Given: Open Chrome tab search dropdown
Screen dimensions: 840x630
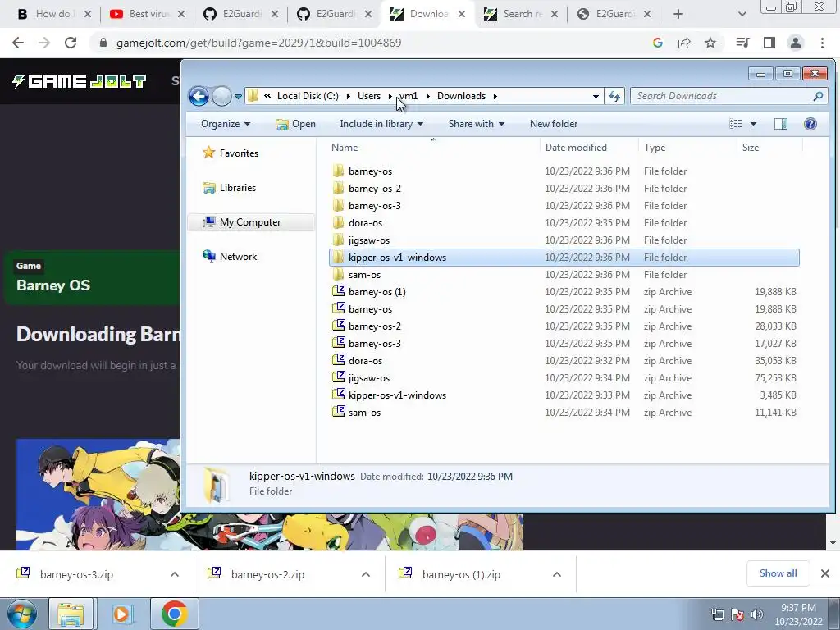Looking at the screenshot, I should pyautogui.click(x=742, y=14).
